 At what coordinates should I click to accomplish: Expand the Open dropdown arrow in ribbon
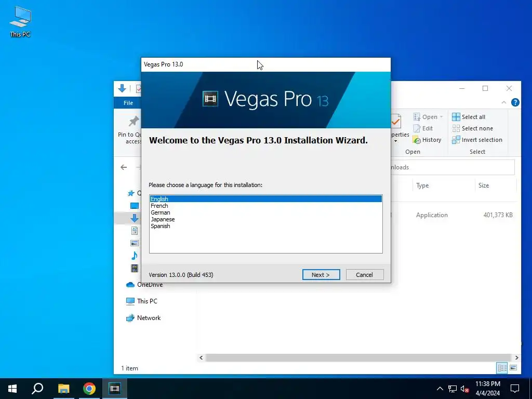click(x=442, y=117)
